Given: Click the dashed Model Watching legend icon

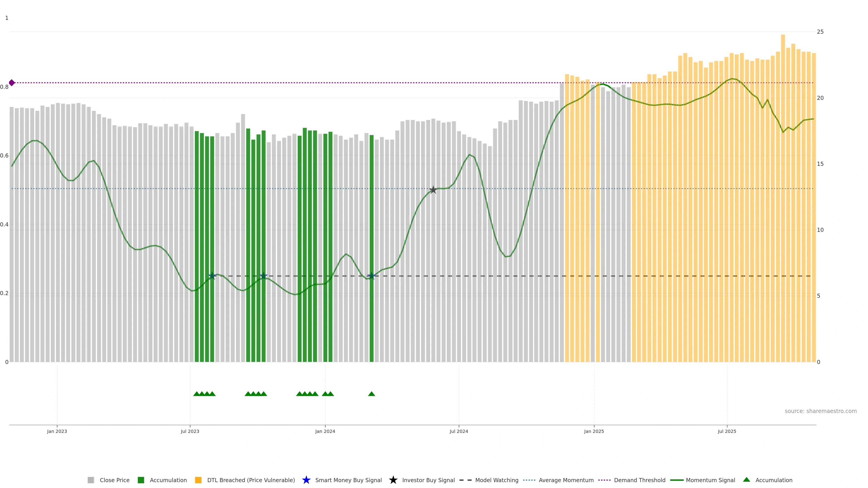Looking at the screenshot, I should point(465,480).
